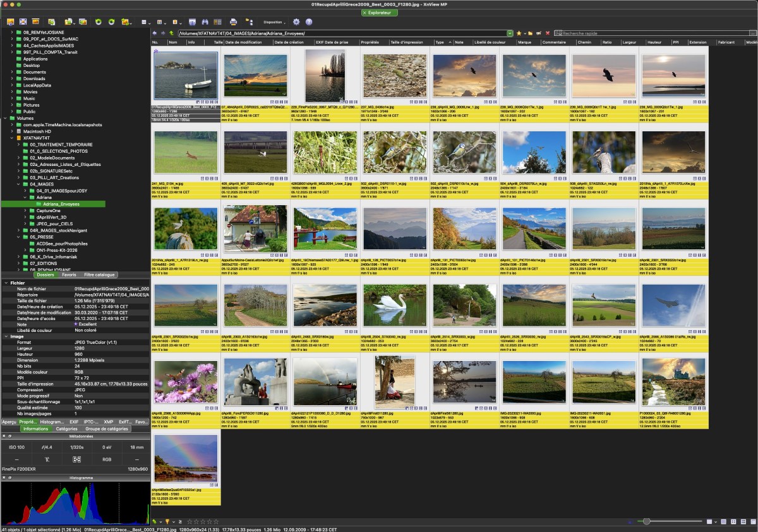The width and height of the screenshot is (758, 532).
Task: Open the EXIF info tab
Action: click(74, 422)
